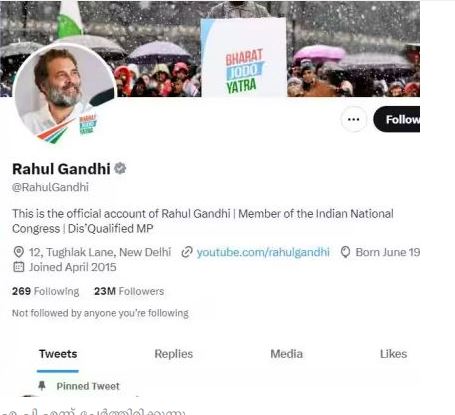This screenshot has width=455, height=415.
Task: Click the link chain icon before youtube URL
Action: point(187,252)
